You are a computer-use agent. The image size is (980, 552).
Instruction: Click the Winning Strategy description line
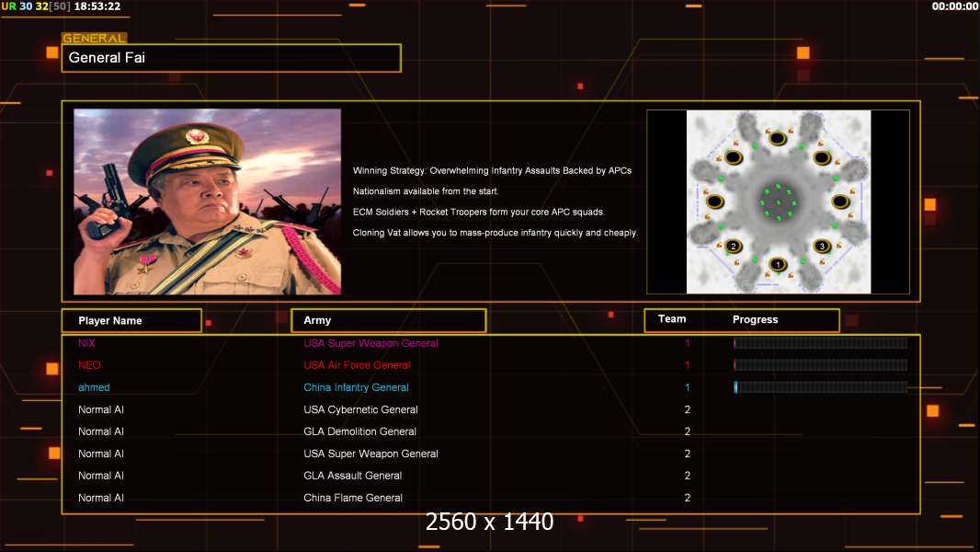(493, 171)
